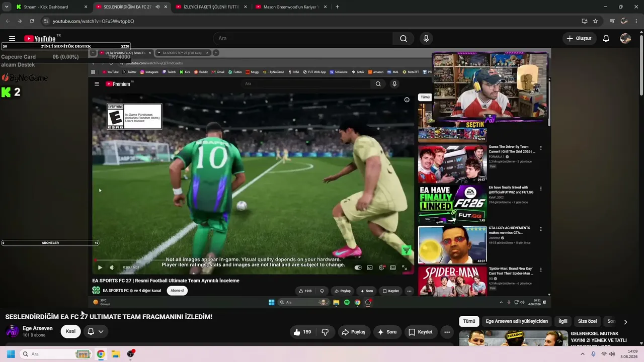Close the Mason Greenwood'un Kariyer tab

[x=325, y=7]
